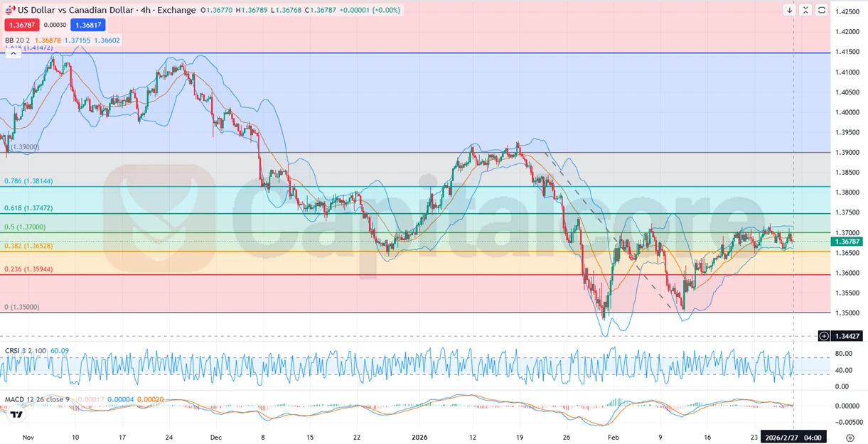Click the Feb label on time axis
868x444 pixels.
(614, 438)
